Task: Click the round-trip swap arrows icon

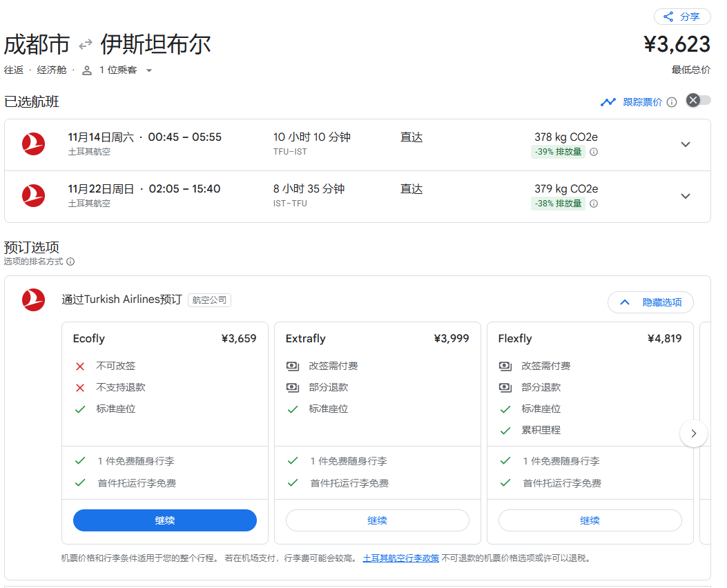Action: pyautogui.click(x=86, y=45)
